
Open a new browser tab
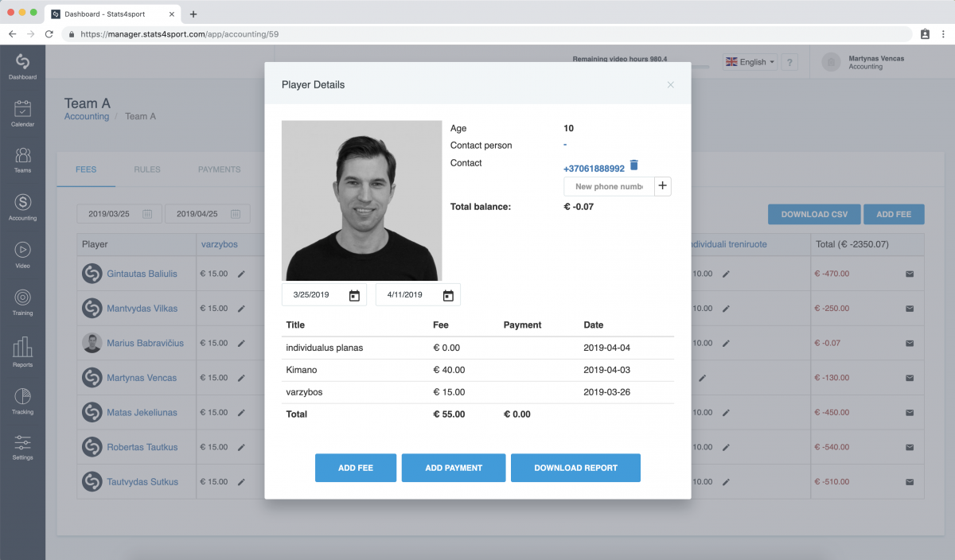[193, 14]
